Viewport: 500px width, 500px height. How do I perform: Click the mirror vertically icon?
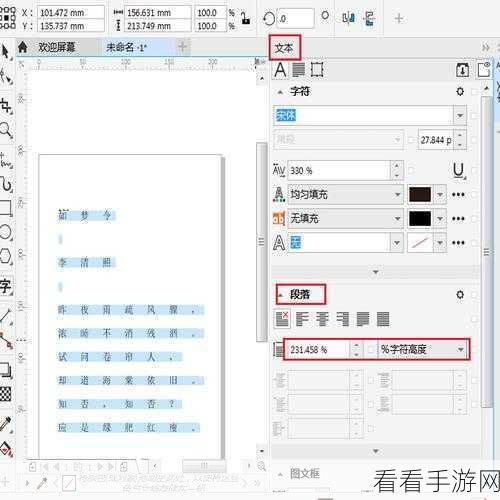tap(369, 18)
